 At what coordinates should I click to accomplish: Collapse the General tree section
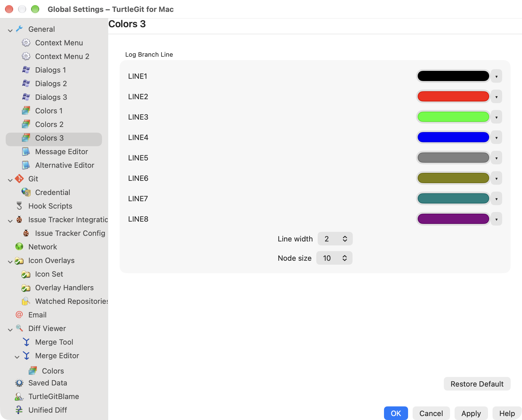tap(10, 30)
